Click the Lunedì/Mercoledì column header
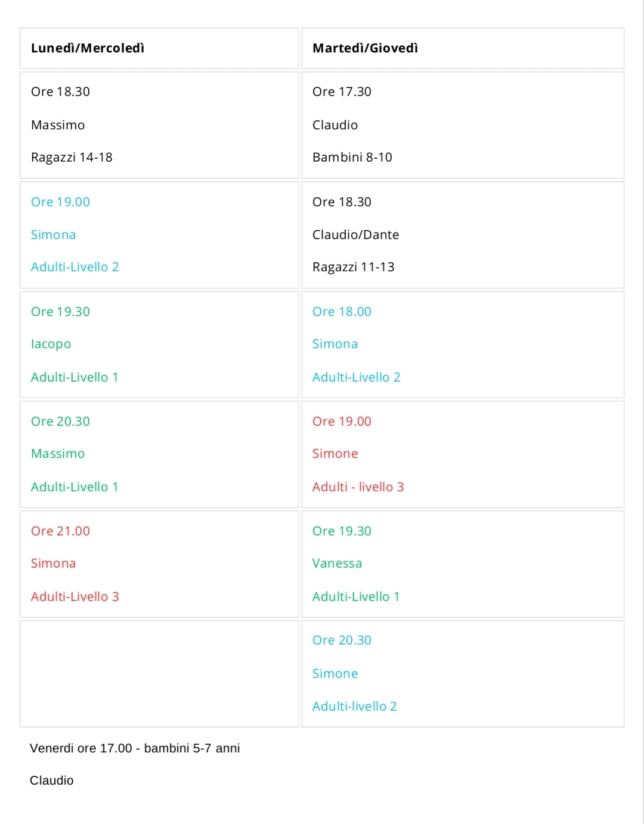This screenshot has width=644, height=824. (x=159, y=48)
